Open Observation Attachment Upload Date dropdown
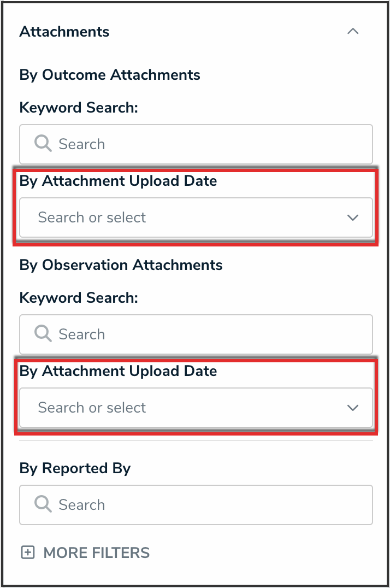The height and width of the screenshot is (588, 390). tap(186, 408)
